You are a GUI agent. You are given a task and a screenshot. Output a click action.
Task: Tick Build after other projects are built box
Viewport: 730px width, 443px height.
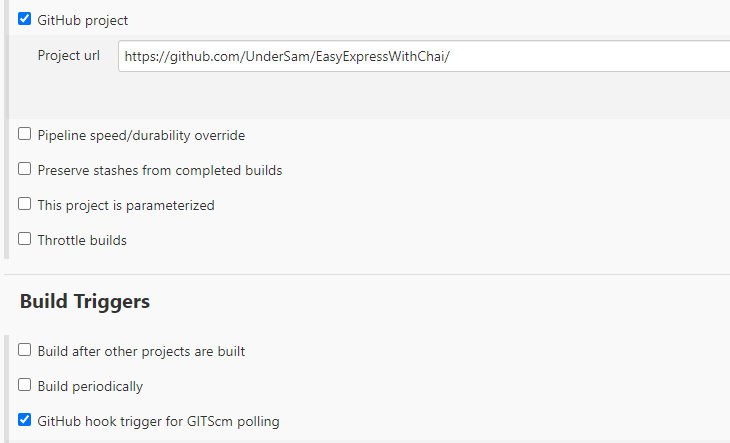tap(24, 350)
